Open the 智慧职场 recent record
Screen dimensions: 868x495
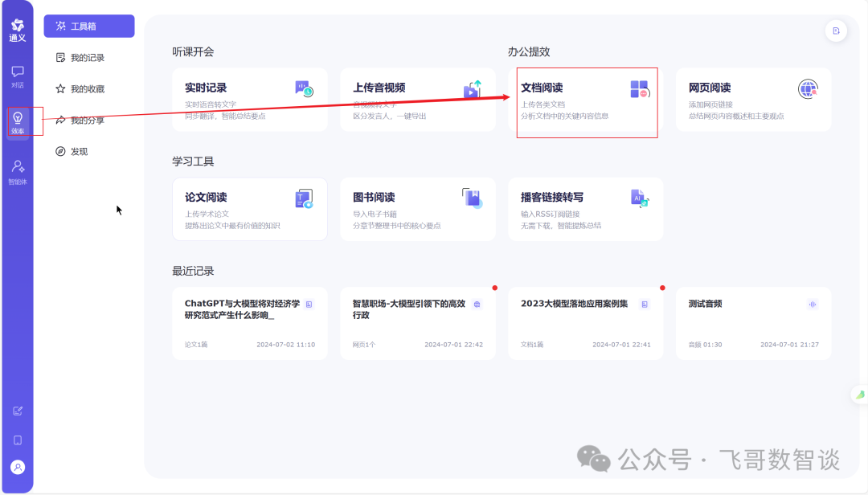pos(418,323)
